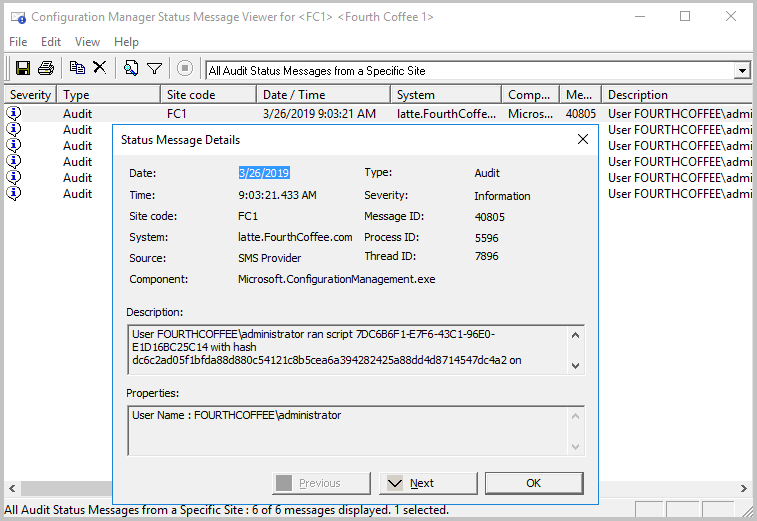Click the Save toolbar icon
This screenshot has height=521, width=757.
click(23, 68)
